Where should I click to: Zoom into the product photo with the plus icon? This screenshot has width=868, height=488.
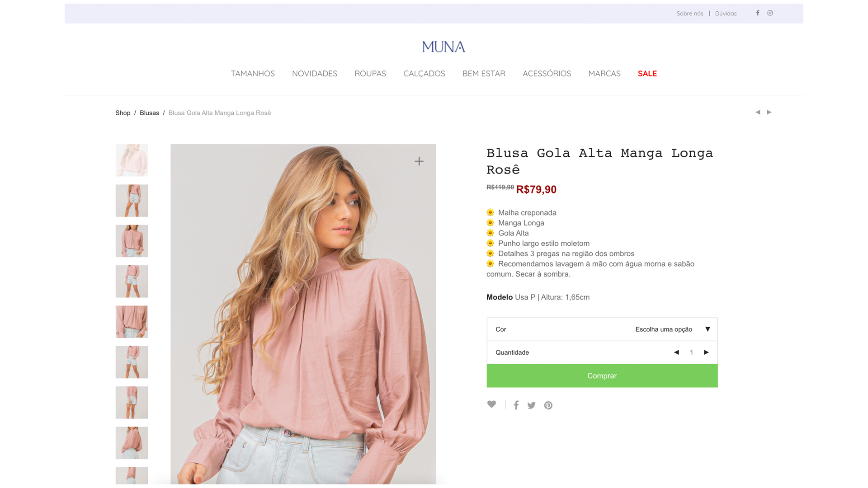coord(419,161)
